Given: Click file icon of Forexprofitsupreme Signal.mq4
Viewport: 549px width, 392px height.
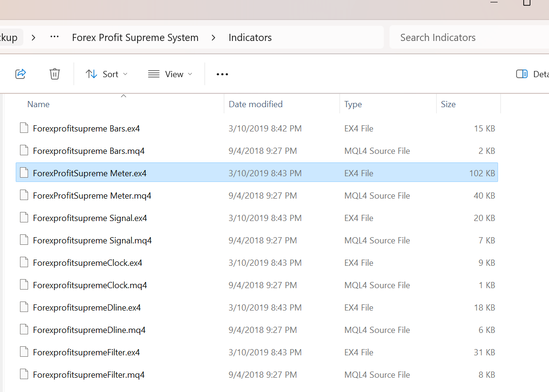Looking at the screenshot, I should point(24,240).
